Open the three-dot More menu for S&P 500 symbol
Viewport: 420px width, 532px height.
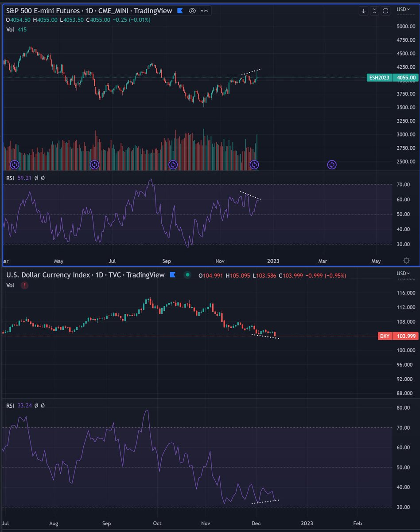point(205,11)
